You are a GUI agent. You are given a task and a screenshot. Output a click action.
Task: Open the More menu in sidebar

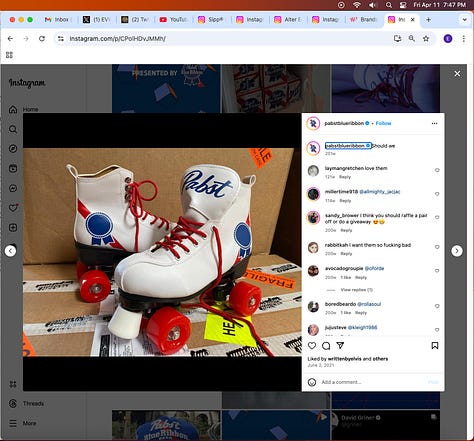(23, 423)
